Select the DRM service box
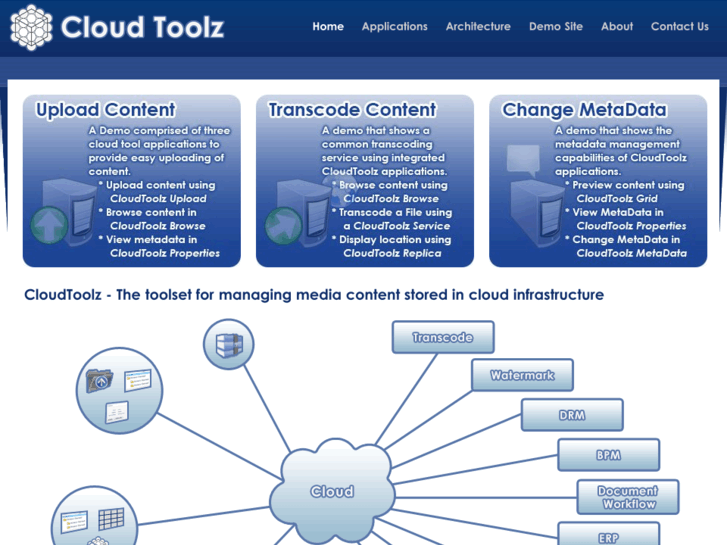 point(572,415)
